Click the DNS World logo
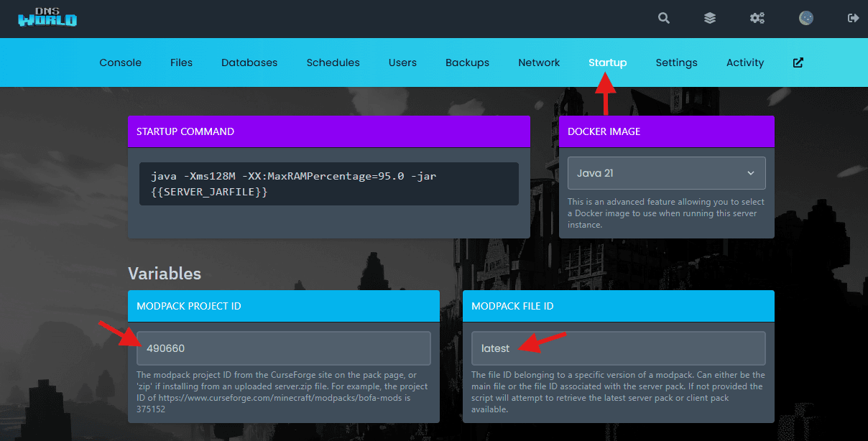 point(47,18)
